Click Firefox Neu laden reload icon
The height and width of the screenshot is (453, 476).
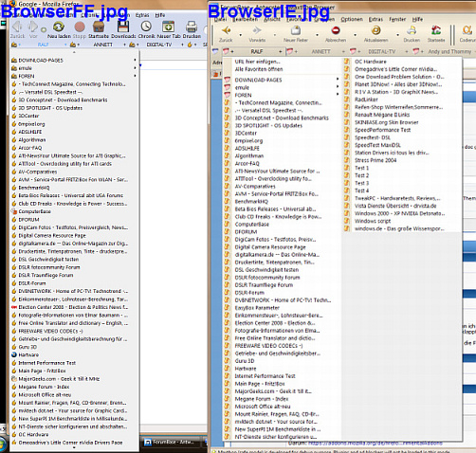tap(59, 27)
